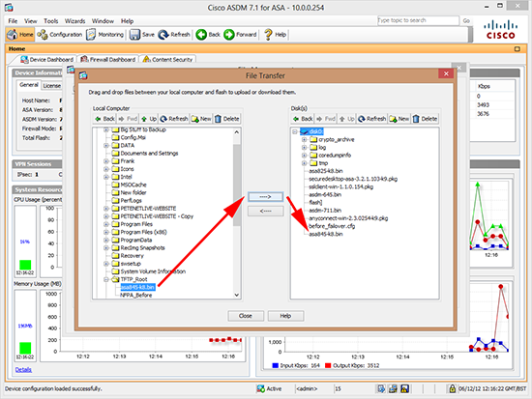This screenshot has height=399, width=532.
Task: Click the upload arrow ---> button
Action: coord(265,197)
